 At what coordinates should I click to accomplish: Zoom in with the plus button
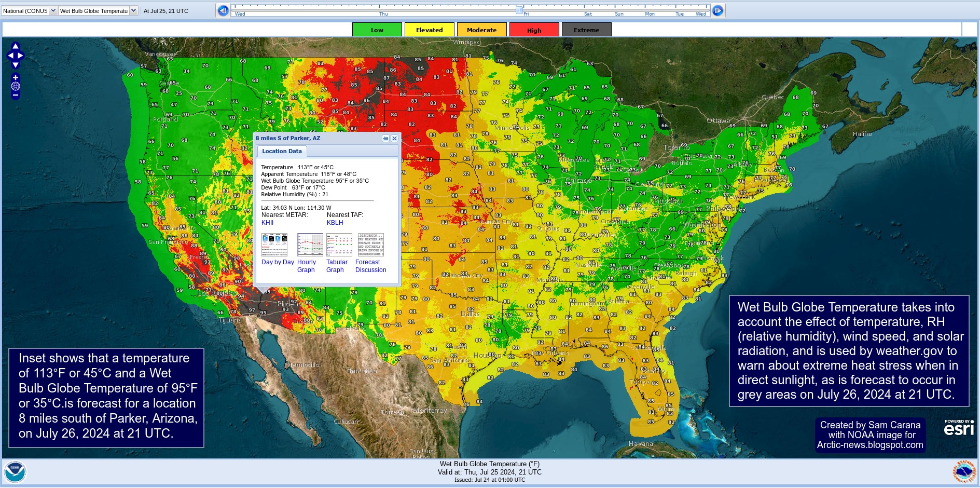[16, 77]
